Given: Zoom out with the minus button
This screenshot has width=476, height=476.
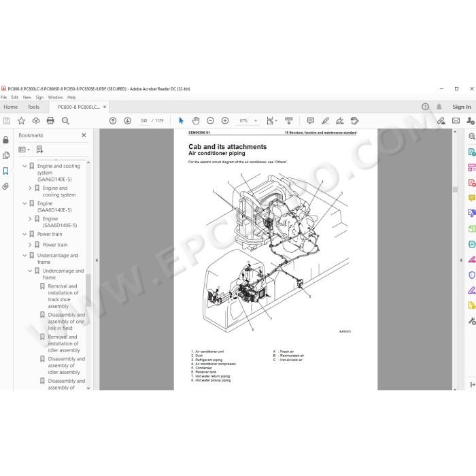Looking at the screenshot, I should 210,121.
